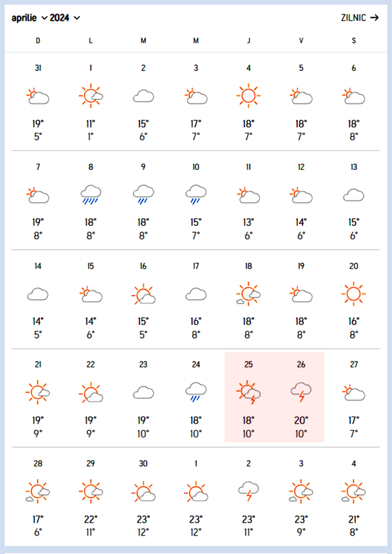Select the rain cloud icon on April 24

[195, 392]
